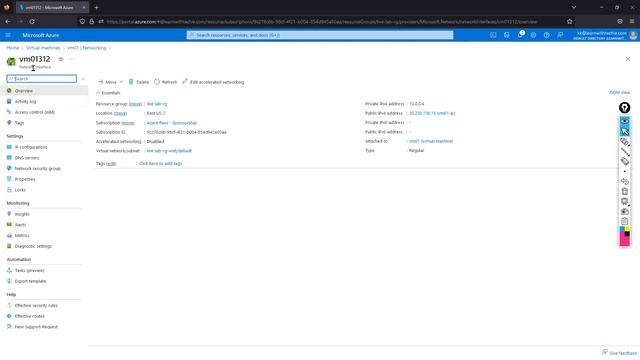Open the browser tab list dropdown arrow
This screenshot has height=360, width=640.
573,7
